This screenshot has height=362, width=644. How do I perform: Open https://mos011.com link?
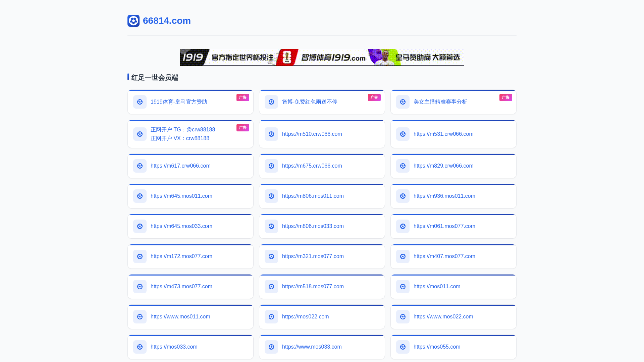pyautogui.click(x=437, y=287)
